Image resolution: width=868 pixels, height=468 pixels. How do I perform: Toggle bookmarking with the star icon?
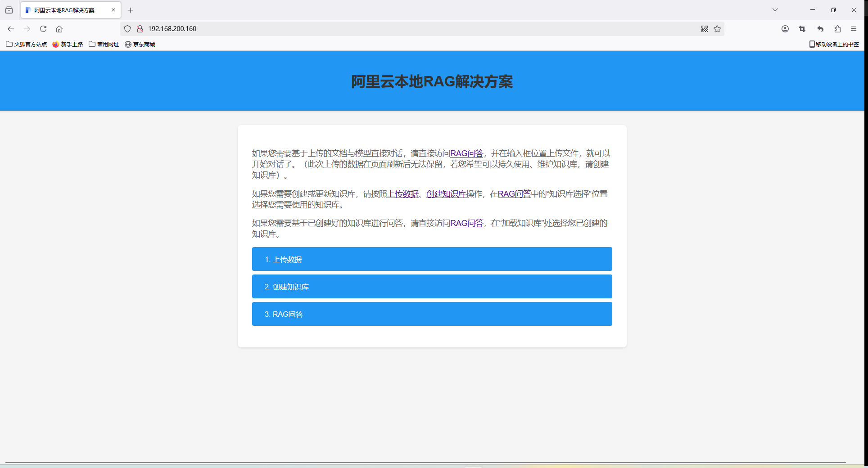click(717, 29)
